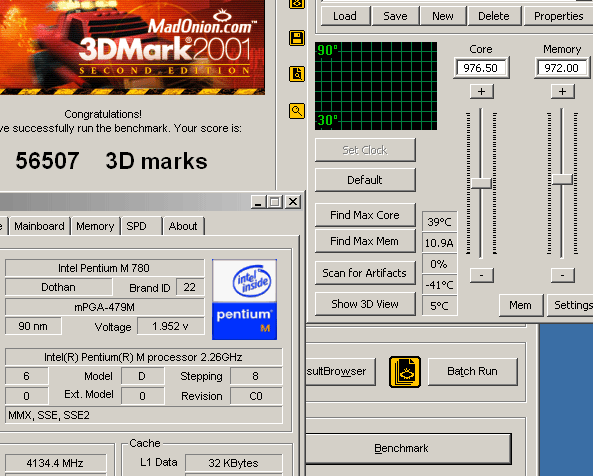Click the C0 revision value
The width and height of the screenshot is (593, 476).
[x=256, y=396]
